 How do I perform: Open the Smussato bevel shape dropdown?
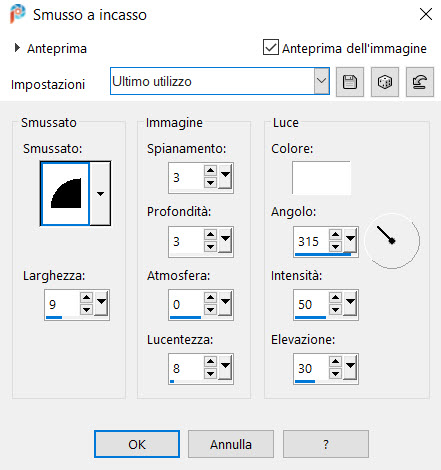100,193
